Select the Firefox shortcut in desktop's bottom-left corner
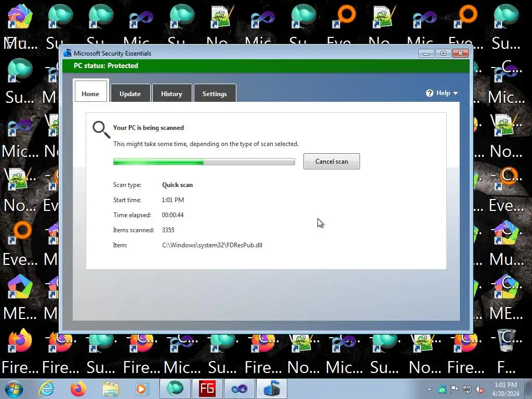This screenshot has height=399, width=532. 20,352
